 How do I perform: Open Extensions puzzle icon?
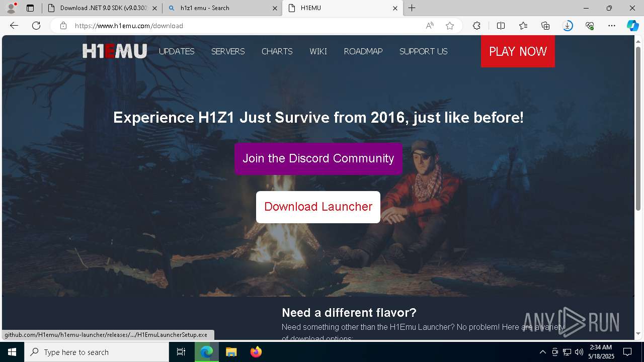click(x=477, y=26)
